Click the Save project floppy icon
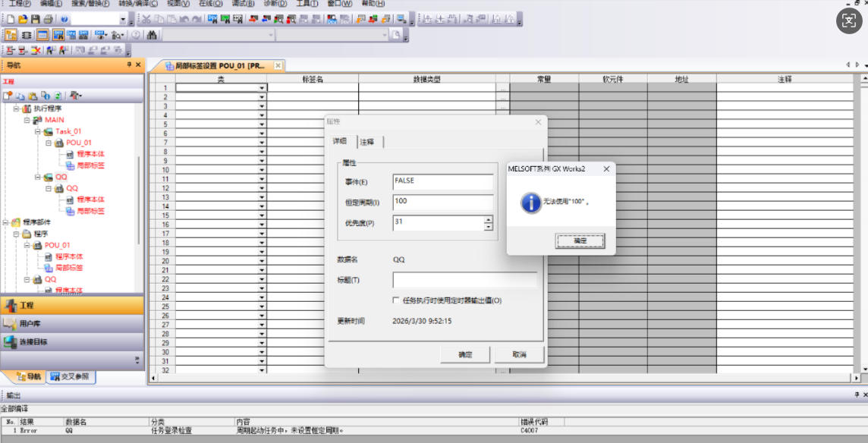 pyautogui.click(x=35, y=18)
